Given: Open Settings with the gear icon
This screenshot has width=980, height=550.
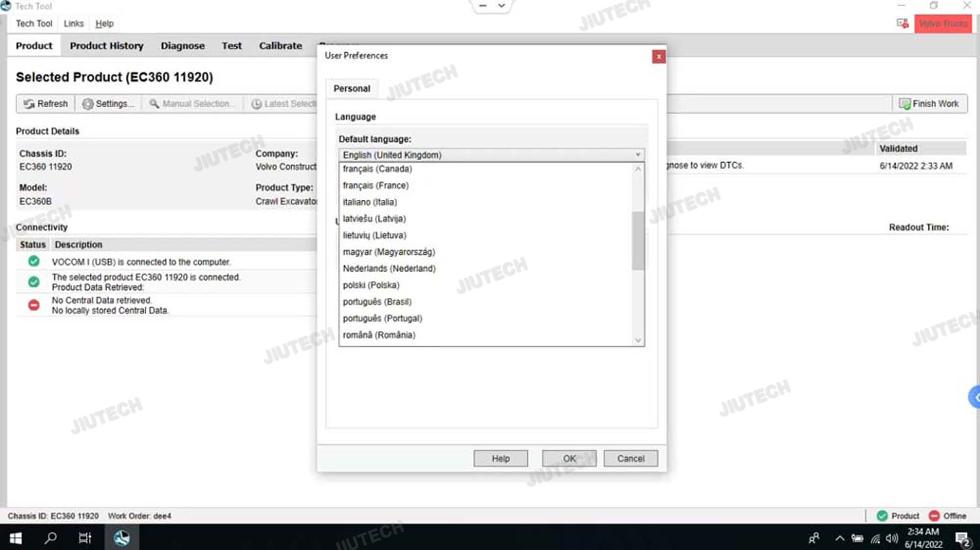Looking at the screenshot, I should click(108, 104).
